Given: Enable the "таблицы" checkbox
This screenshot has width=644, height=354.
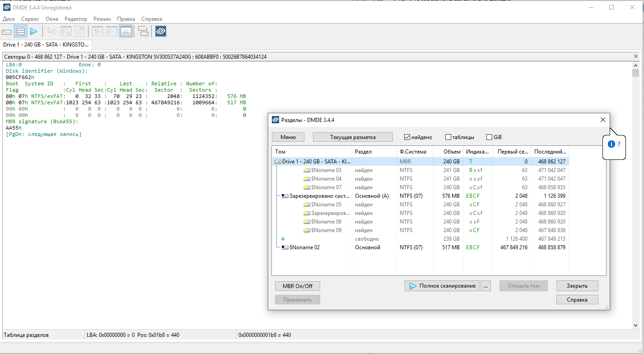Looking at the screenshot, I should (448, 137).
